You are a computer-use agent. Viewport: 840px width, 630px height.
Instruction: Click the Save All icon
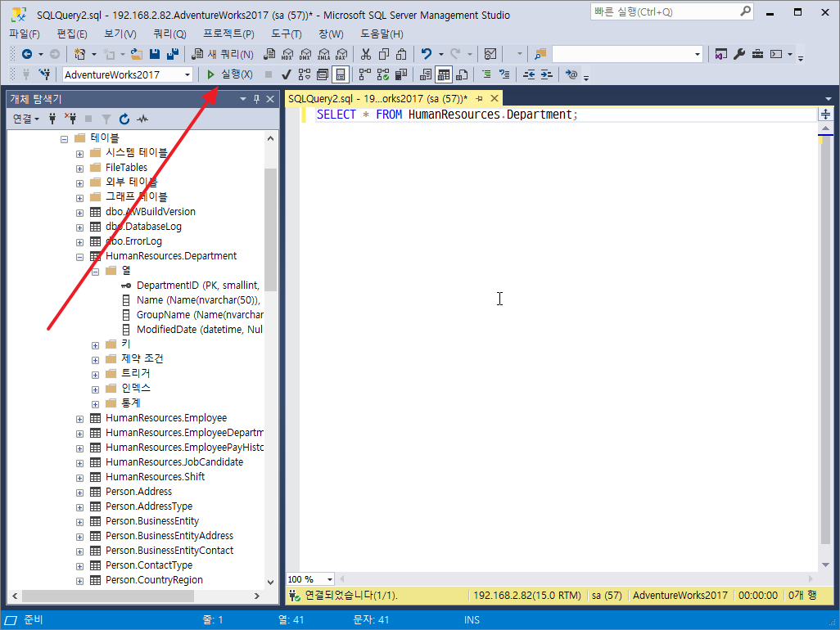[x=173, y=54]
